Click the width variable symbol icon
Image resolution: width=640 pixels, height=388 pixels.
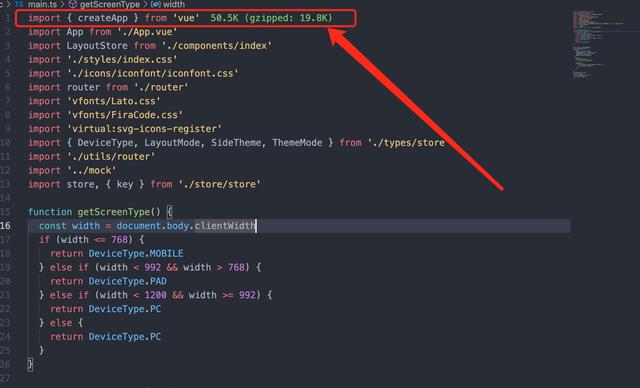pos(156,4)
